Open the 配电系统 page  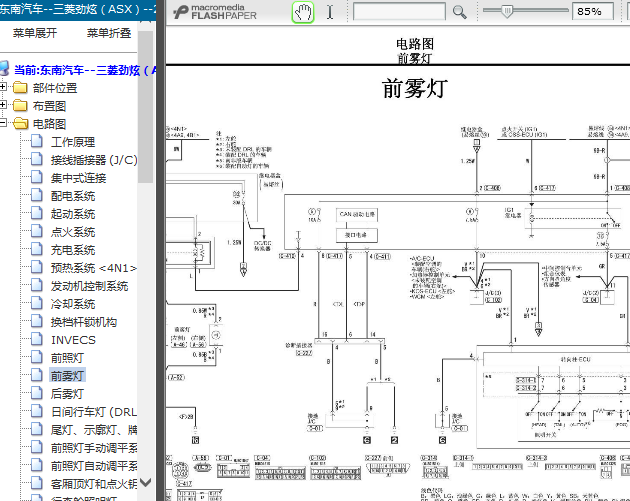[73, 196]
